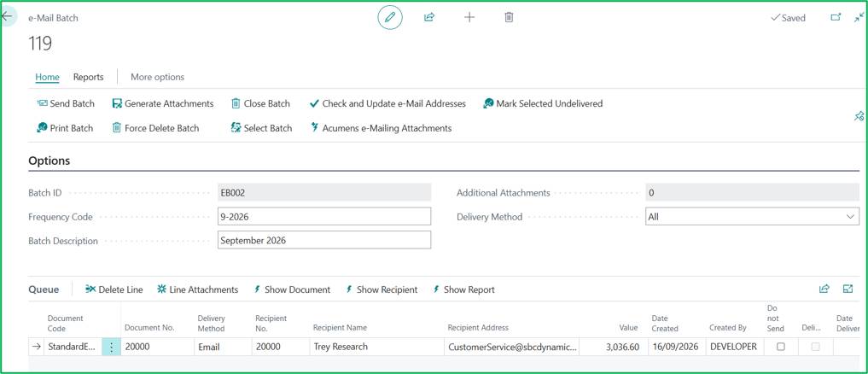868x374 pixels.
Task: Click the CustomerService@sbcdynamic... address cell
Action: click(511, 347)
